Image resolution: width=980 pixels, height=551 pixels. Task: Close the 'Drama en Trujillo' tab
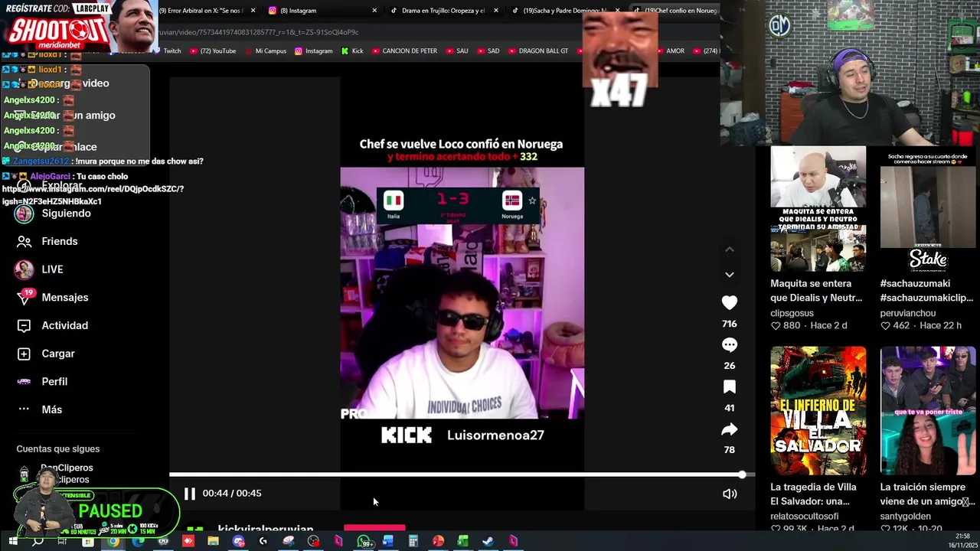pyautogui.click(x=496, y=11)
